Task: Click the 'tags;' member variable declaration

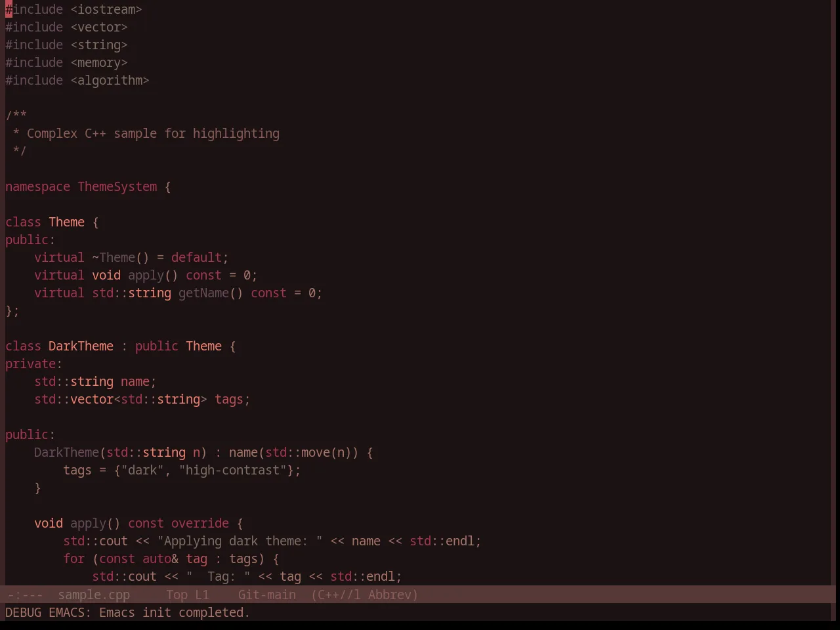Action: click(x=232, y=399)
